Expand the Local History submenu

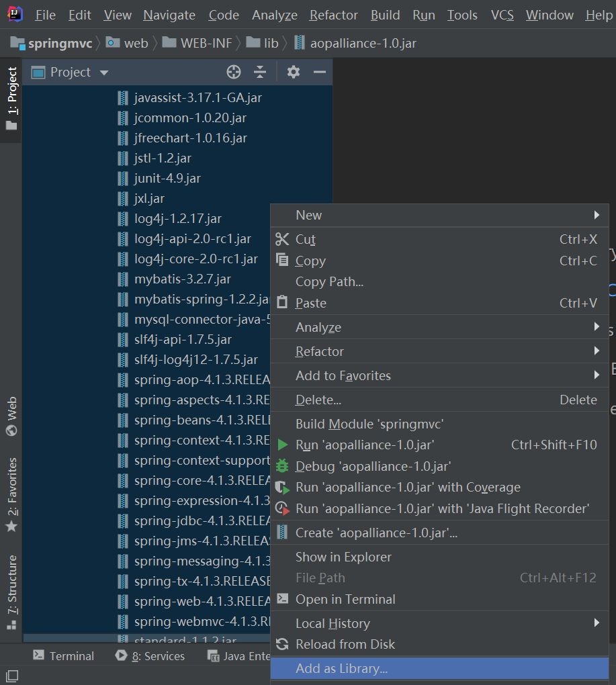point(597,623)
